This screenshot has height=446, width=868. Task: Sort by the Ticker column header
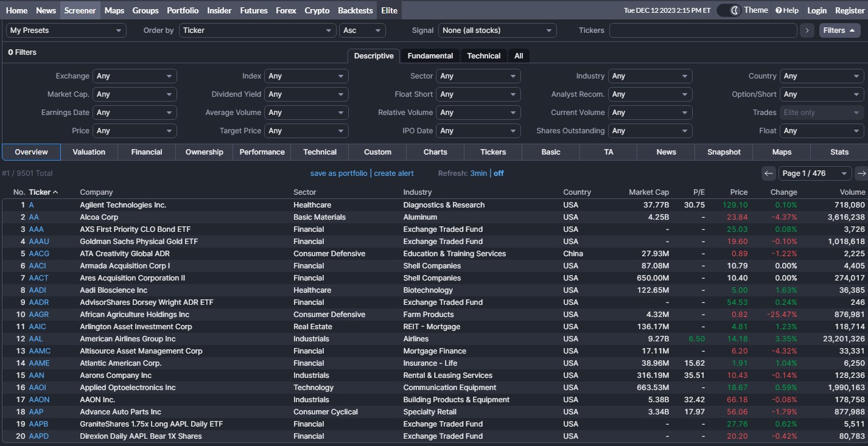click(43, 192)
